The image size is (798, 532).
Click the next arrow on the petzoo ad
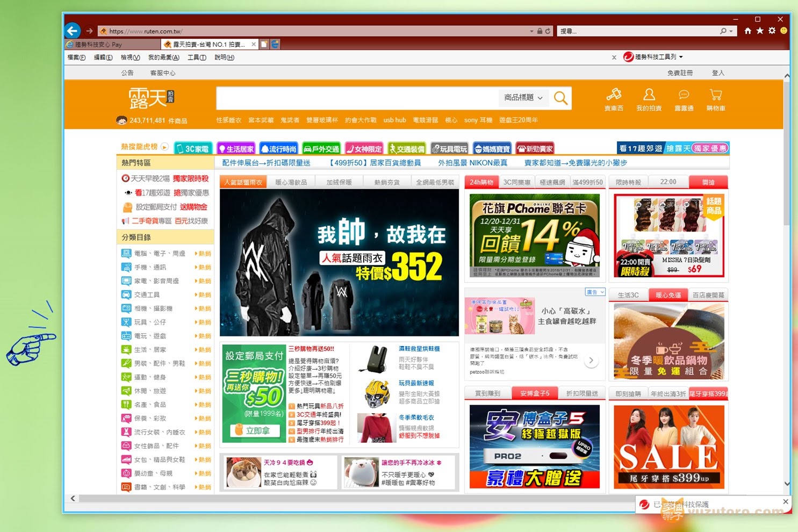coord(591,361)
